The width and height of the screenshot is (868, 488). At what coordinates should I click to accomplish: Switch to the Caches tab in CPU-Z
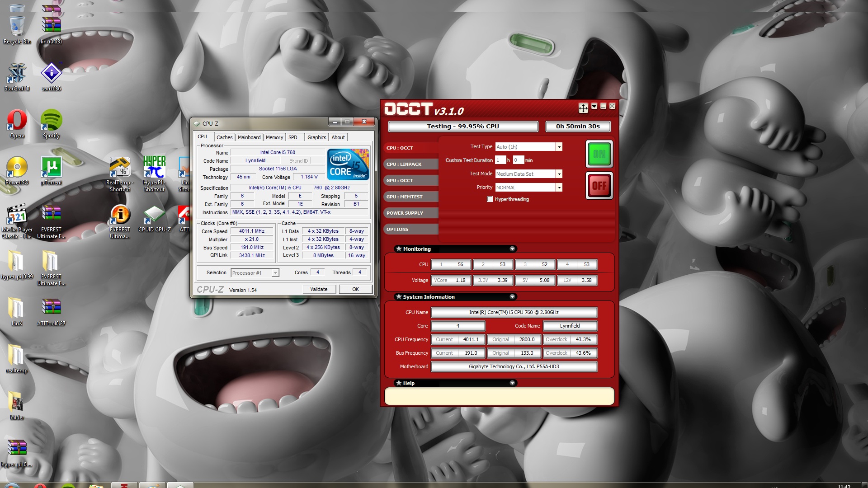tap(224, 137)
